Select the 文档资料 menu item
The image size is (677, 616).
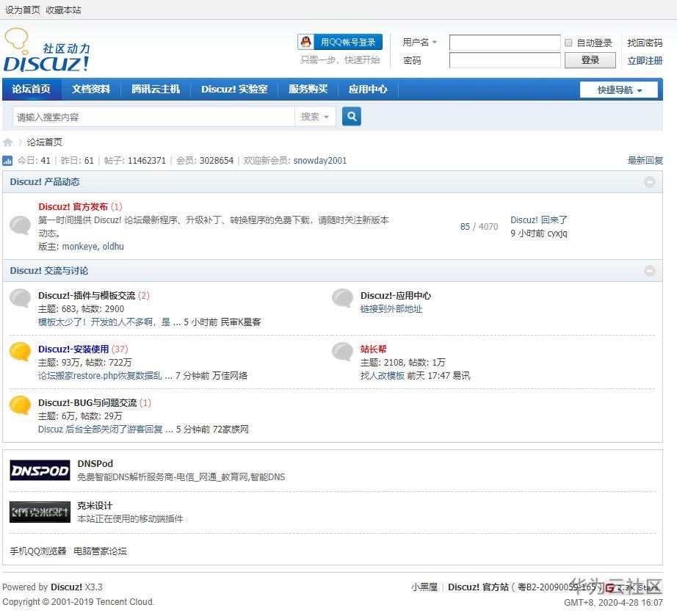coord(90,89)
